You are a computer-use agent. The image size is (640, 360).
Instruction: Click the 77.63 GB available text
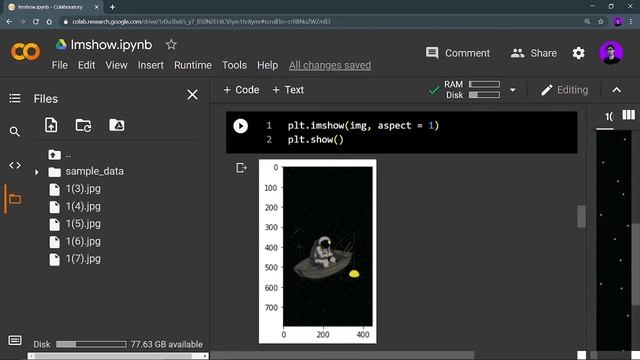point(167,344)
